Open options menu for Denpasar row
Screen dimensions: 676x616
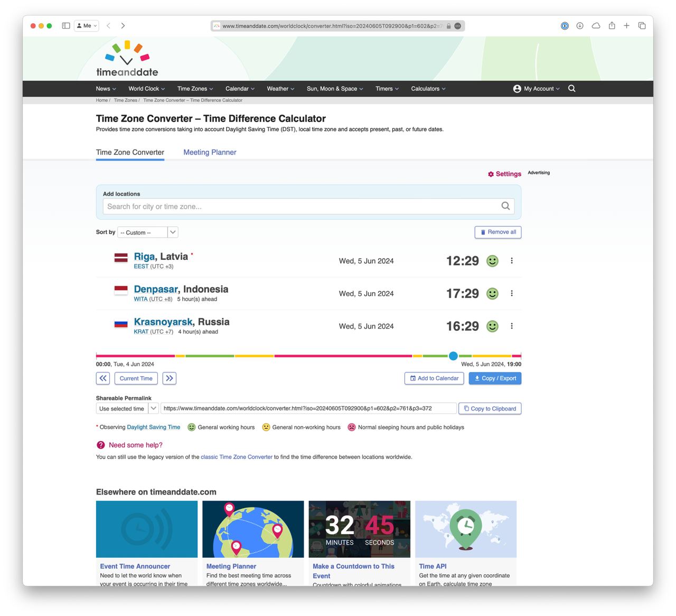pos(512,294)
